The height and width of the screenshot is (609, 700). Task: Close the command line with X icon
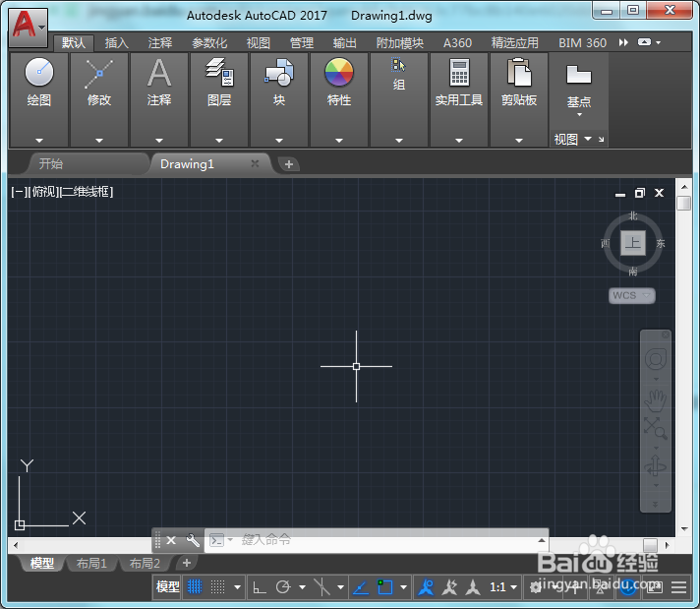(171, 541)
